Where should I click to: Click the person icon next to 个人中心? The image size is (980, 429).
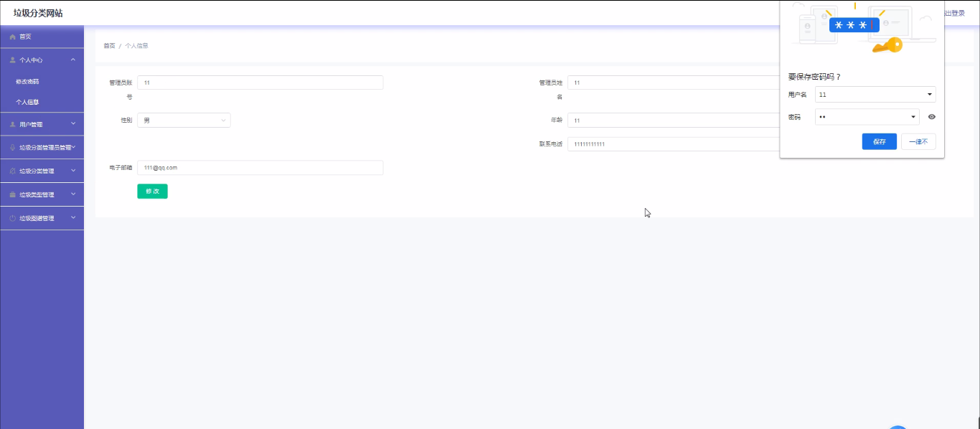pos(12,60)
